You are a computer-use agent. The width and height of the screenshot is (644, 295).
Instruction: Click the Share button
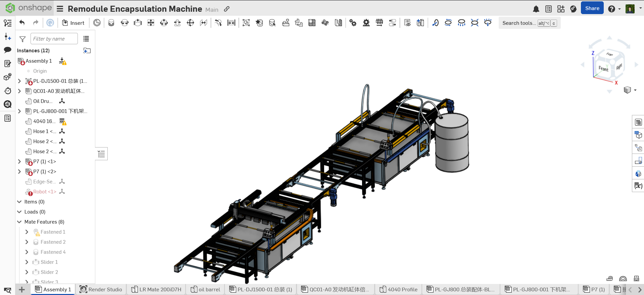click(592, 8)
